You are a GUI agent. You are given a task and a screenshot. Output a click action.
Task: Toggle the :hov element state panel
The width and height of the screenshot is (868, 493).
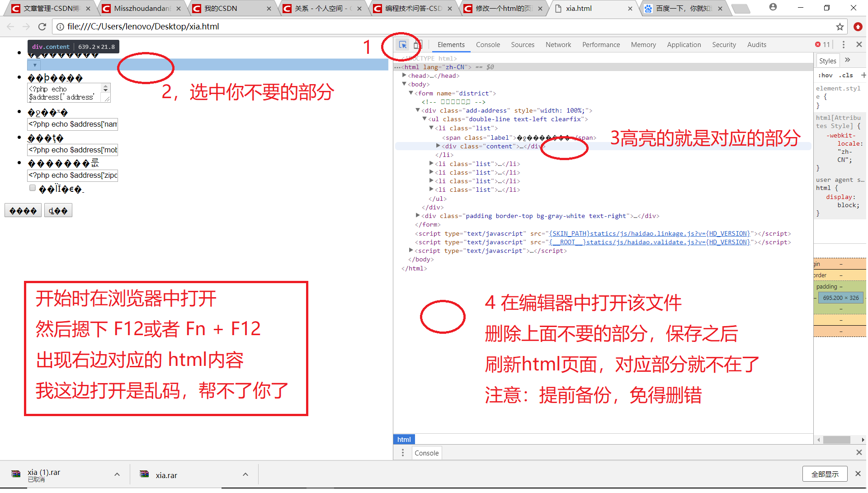coord(825,76)
